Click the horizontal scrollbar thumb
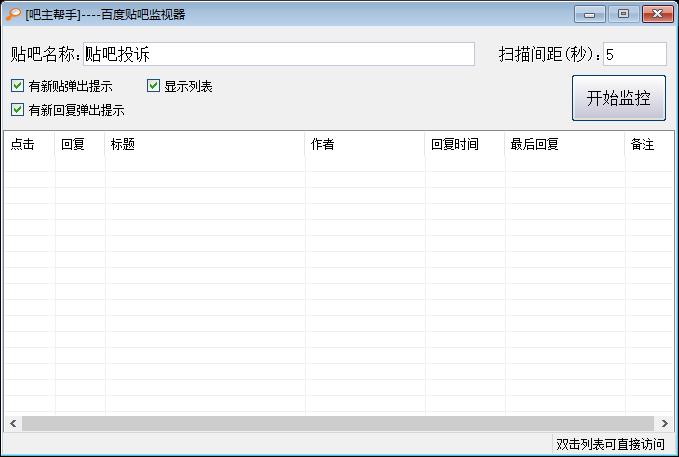Viewport: 679px width, 457px height. [x=338, y=423]
